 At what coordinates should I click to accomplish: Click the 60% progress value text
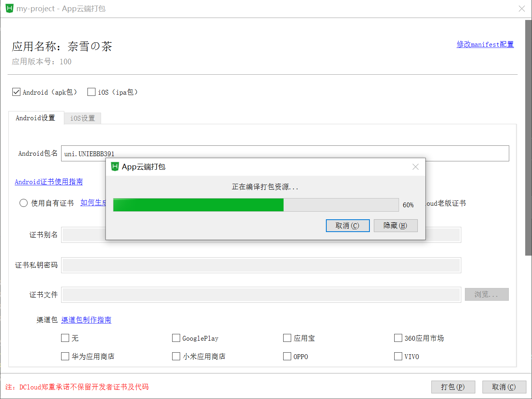(408, 205)
